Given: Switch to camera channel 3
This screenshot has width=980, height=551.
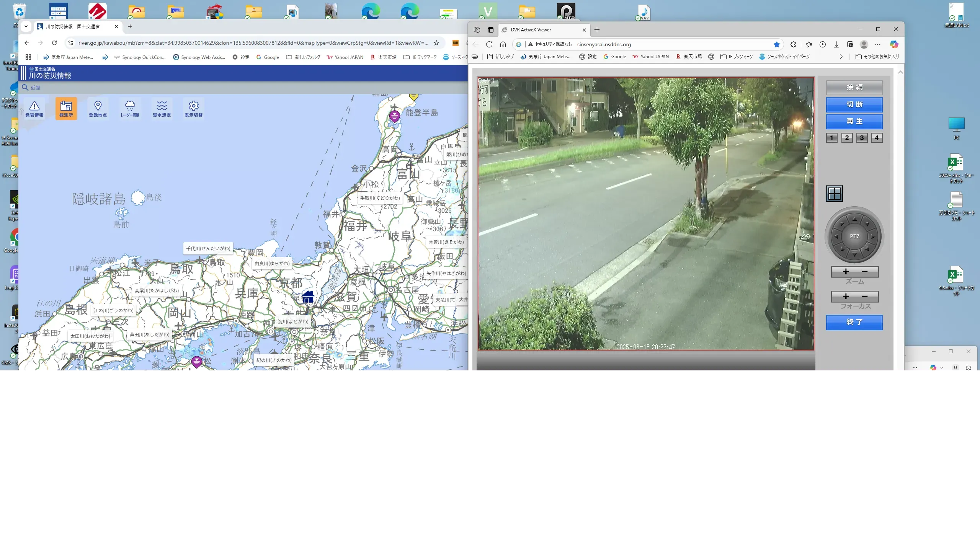Looking at the screenshot, I should coord(862,138).
